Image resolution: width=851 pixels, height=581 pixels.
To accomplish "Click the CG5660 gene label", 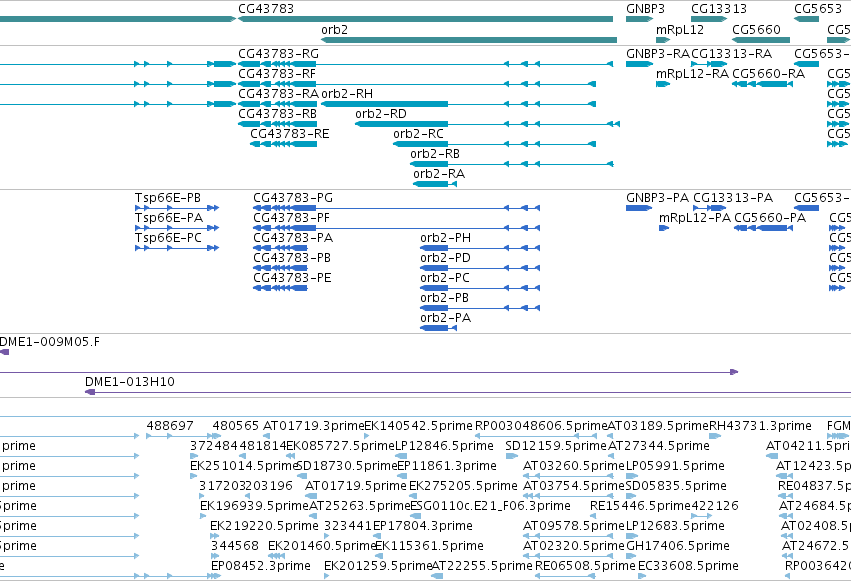I will (757, 30).
